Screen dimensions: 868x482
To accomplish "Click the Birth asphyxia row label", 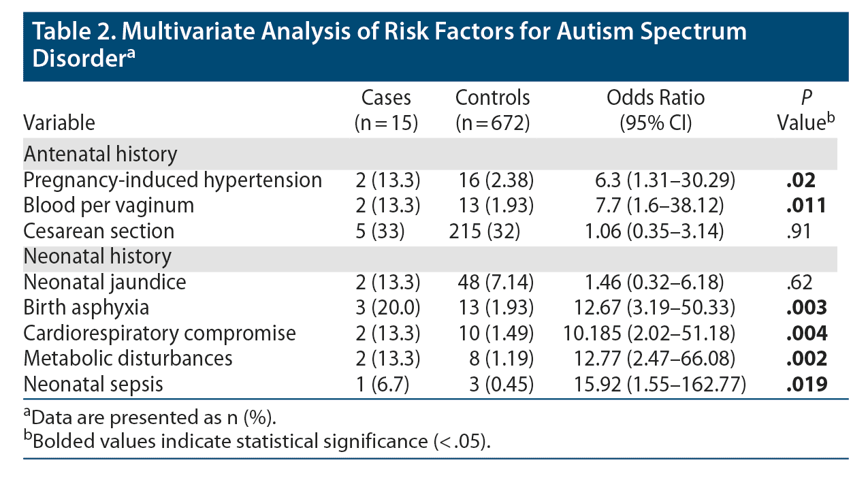I will tap(86, 308).
